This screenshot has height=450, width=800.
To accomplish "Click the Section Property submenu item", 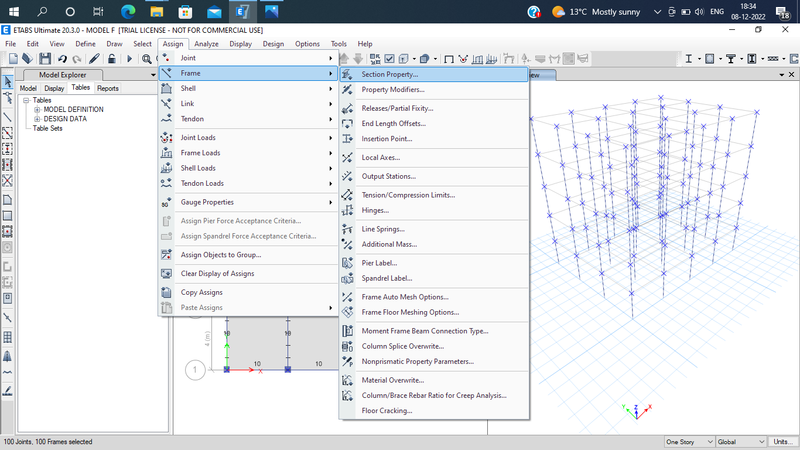I will pyautogui.click(x=434, y=74).
